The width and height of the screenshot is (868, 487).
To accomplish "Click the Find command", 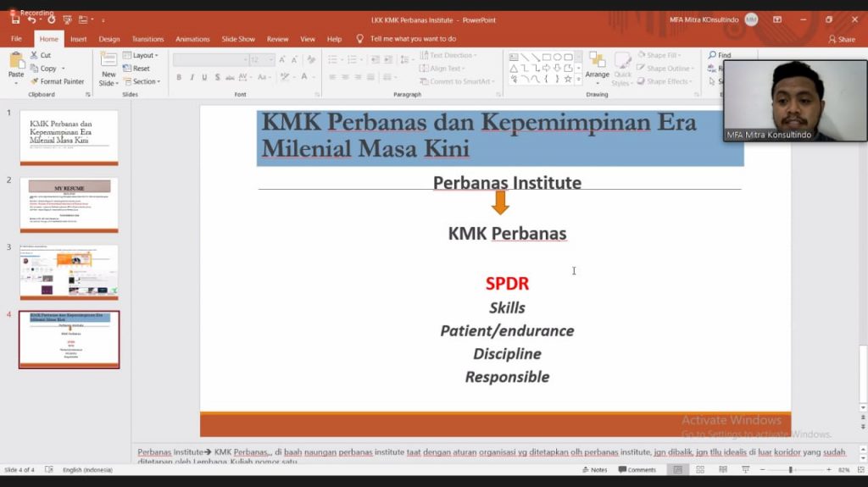I will coord(719,55).
